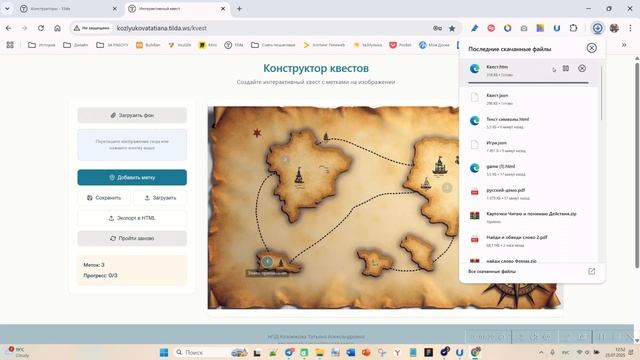Open the Pocket bookmark
This screenshot has width=640, height=360.
tap(400, 45)
